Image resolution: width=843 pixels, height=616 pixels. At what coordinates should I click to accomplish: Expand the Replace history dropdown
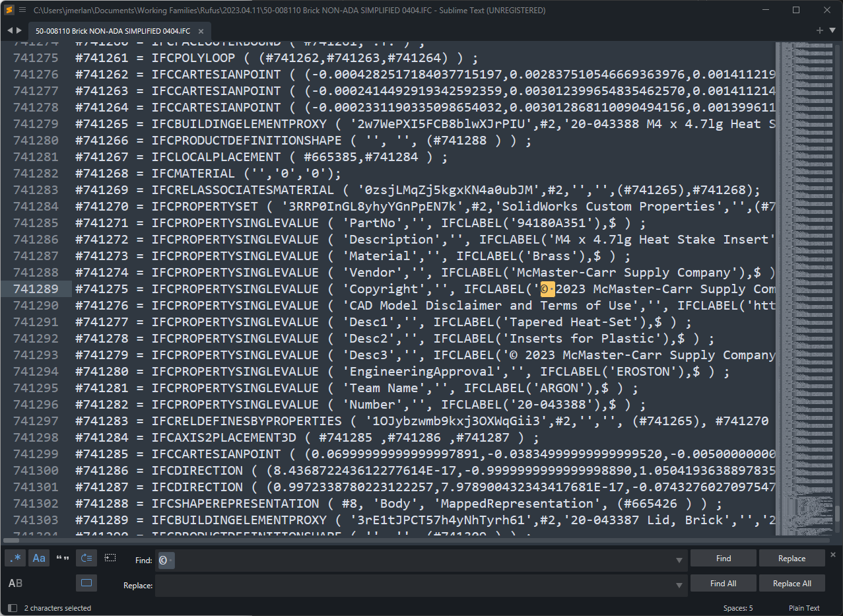[x=679, y=585]
